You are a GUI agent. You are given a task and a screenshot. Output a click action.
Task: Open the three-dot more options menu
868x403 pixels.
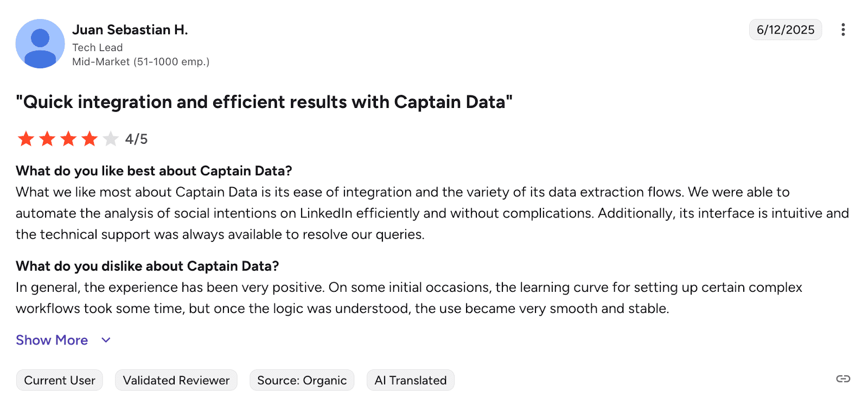click(843, 30)
